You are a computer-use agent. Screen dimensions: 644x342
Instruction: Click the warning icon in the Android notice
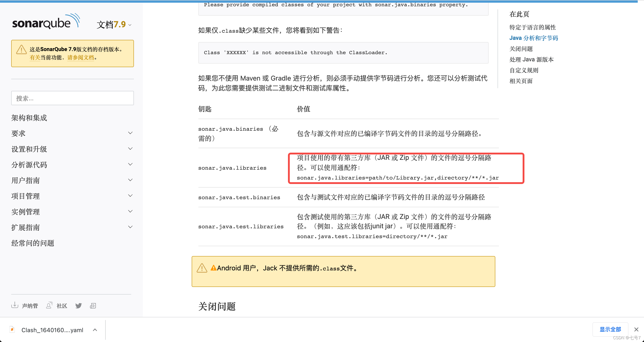pyautogui.click(x=202, y=268)
